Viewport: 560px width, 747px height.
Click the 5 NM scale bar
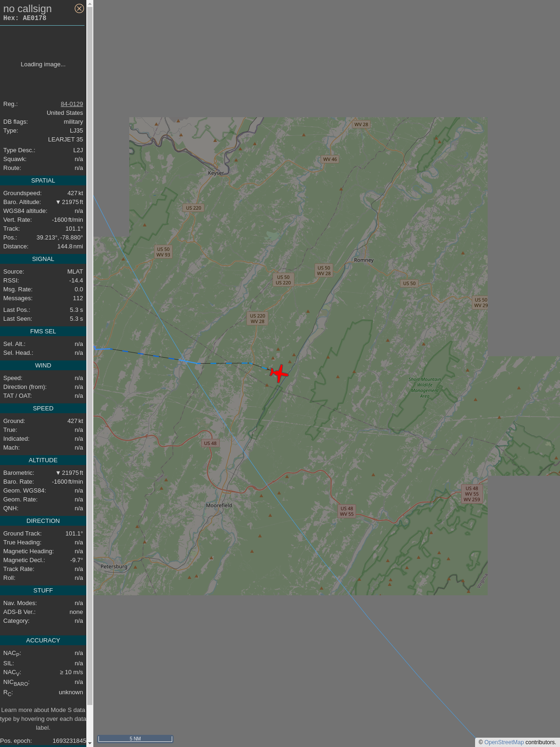click(x=135, y=739)
